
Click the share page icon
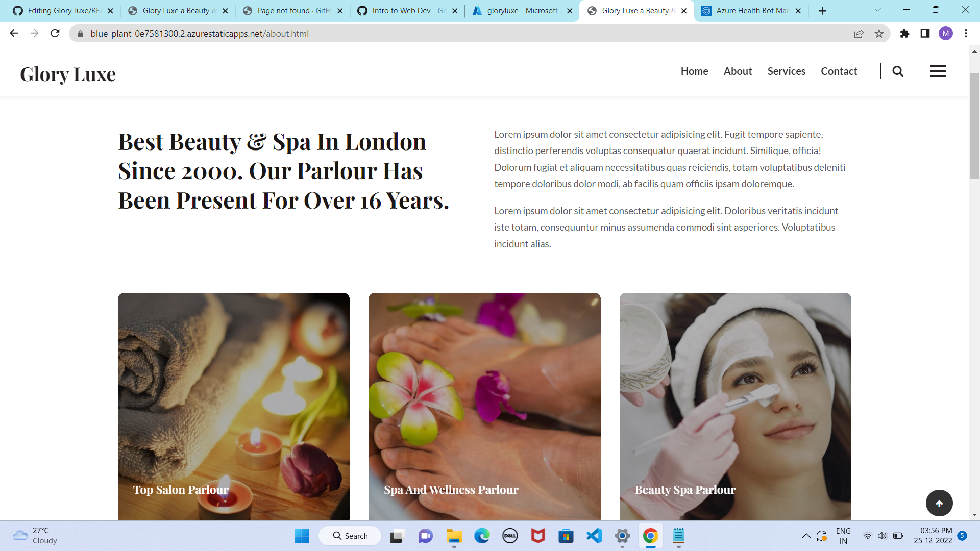tap(859, 34)
